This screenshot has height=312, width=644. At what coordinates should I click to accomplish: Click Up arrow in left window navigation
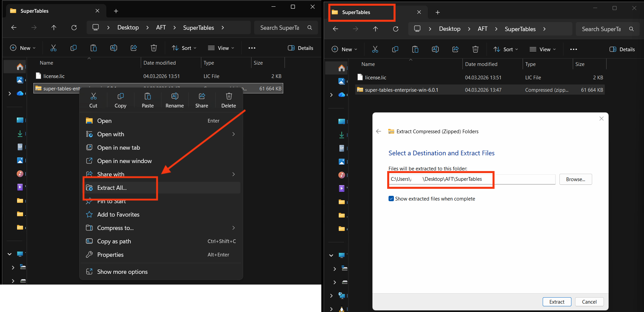pos(54,28)
